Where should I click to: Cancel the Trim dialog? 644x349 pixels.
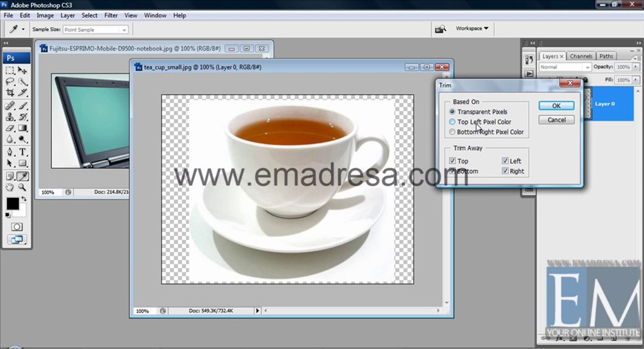(556, 120)
